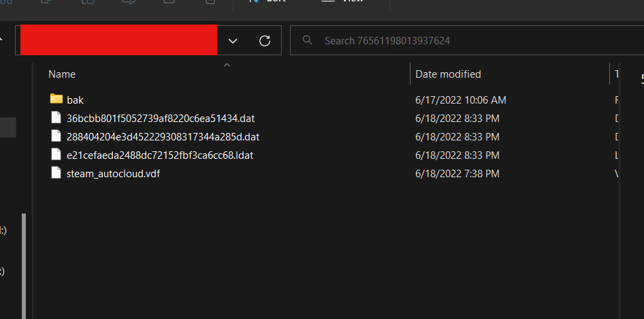Click into the Search 76561198013937624 field

point(463,41)
